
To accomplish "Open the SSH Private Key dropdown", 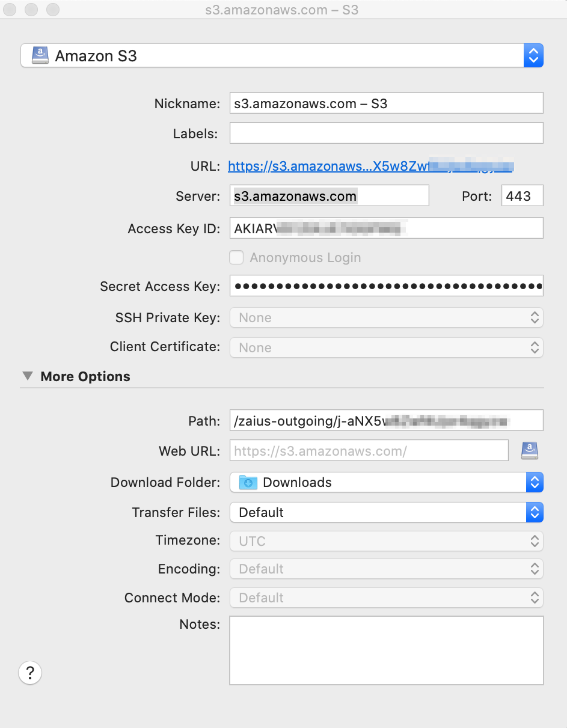I will pos(386,317).
